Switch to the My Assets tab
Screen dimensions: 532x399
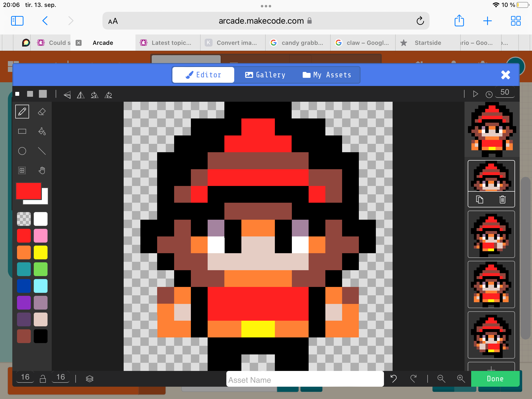pyautogui.click(x=327, y=75)
